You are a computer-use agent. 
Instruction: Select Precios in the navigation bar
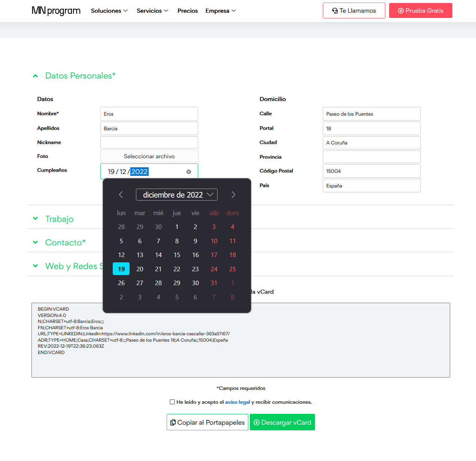pyautogui.click(x=188, y=11)
